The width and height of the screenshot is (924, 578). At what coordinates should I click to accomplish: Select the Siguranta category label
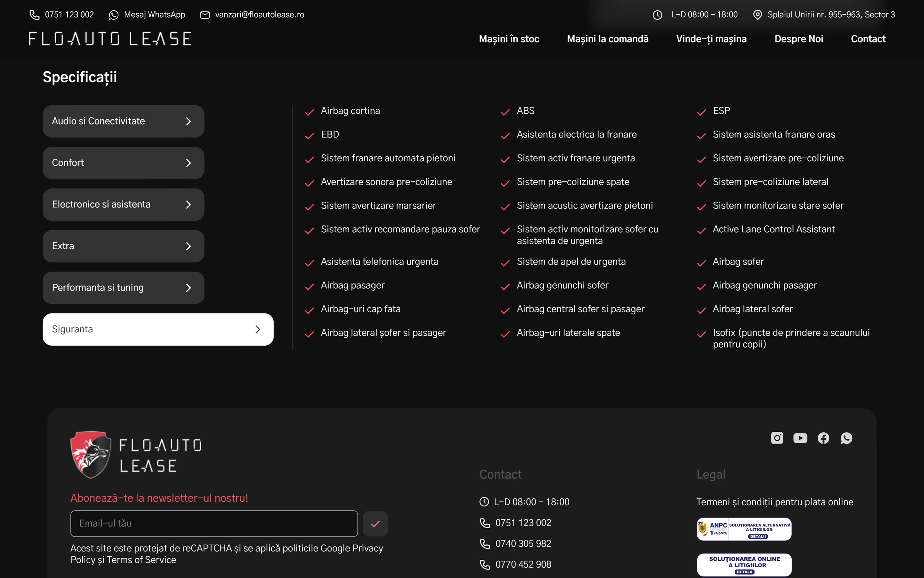[72, 329]
